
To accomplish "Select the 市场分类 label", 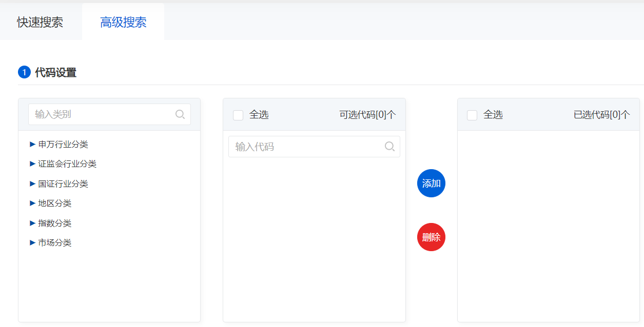I will click(55, 242).
